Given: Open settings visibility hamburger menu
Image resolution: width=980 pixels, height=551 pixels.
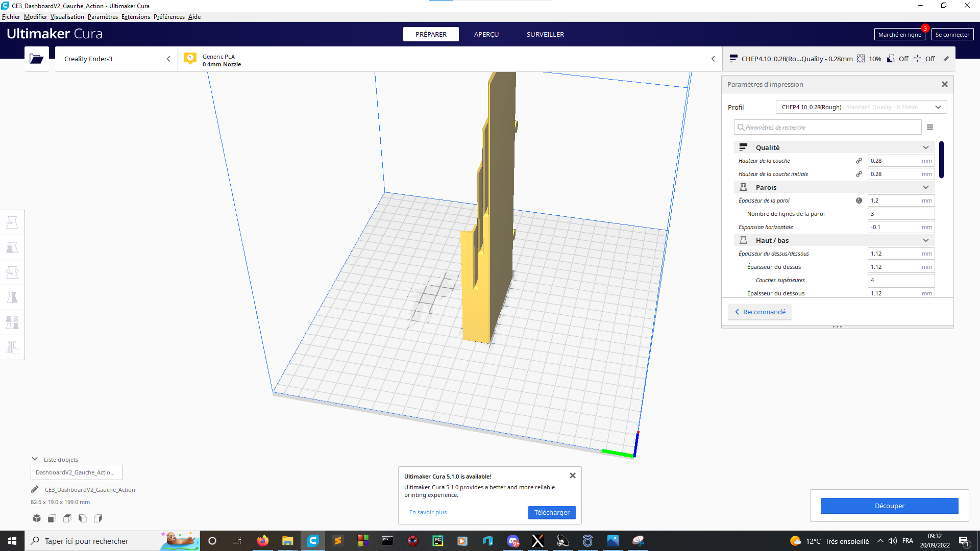Looking at the screenshot, I should [x=930, y=127].
